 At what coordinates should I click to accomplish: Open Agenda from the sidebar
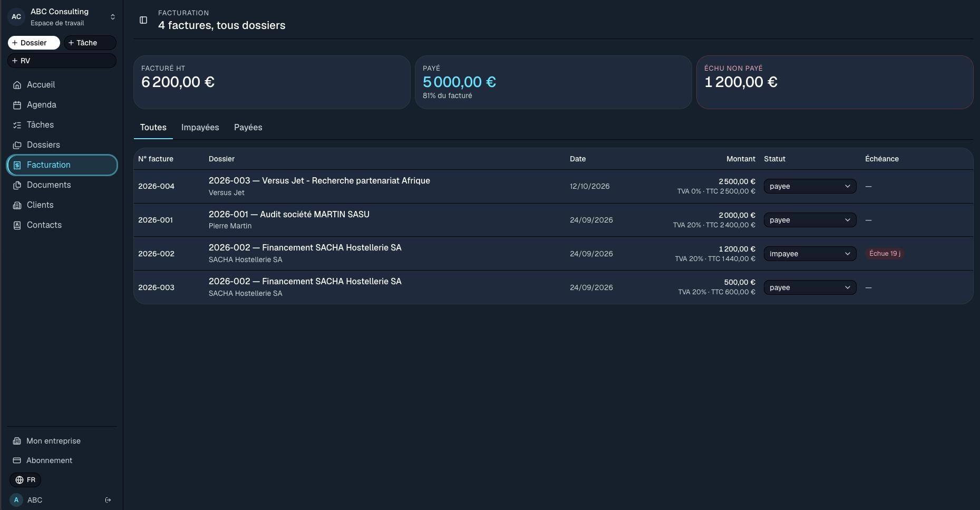click(62, 105)
